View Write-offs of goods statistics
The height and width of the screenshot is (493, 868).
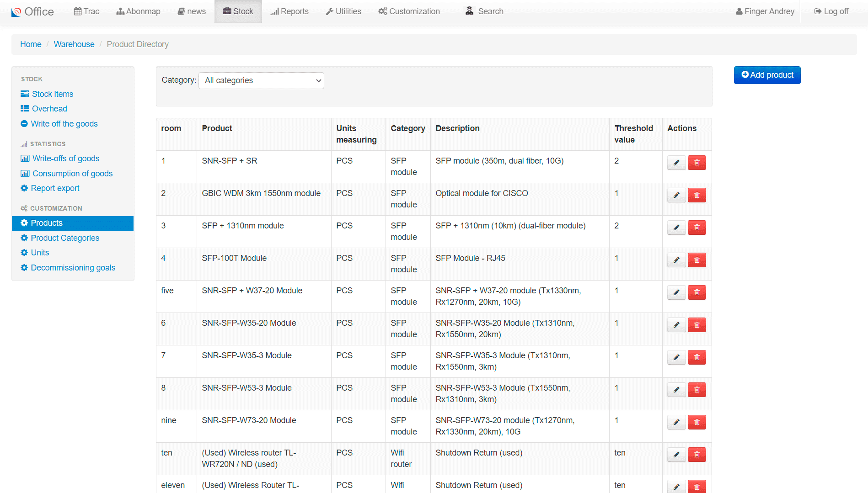click(60, 159)
